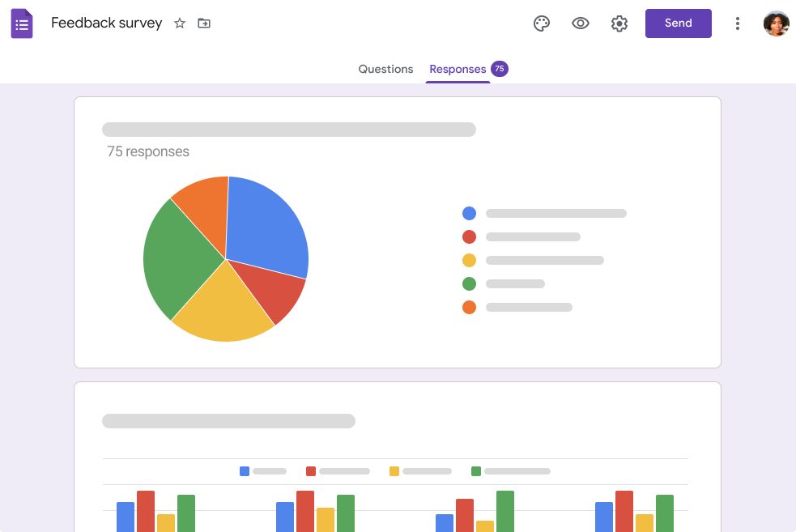Click the Feedback survey title text
796x532 pixels.
107,23
